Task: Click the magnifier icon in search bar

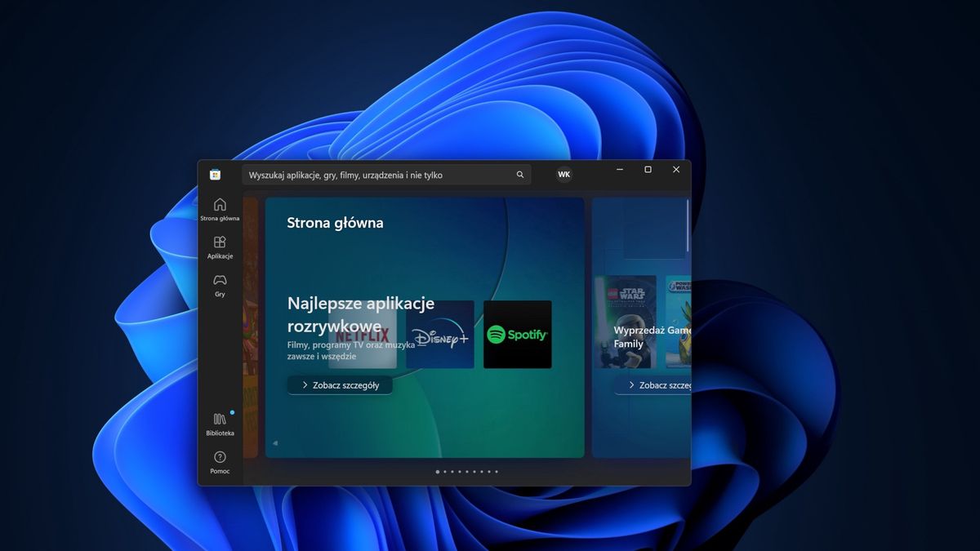Action: [x=519, y=174]
